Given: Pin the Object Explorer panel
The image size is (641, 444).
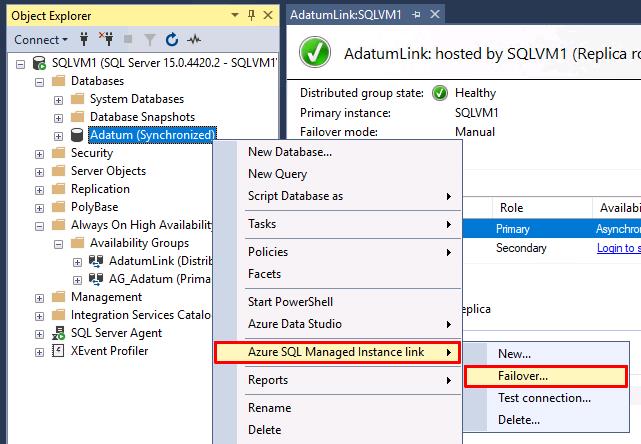Looking at the screenshot, I should [x=251, y=16].
